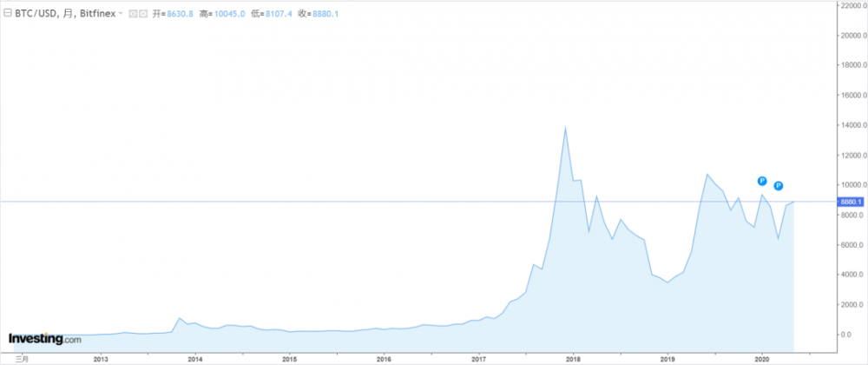Click the 2013 label on time axis
This screenshot has width=868, height=365.
click(101, 358)
